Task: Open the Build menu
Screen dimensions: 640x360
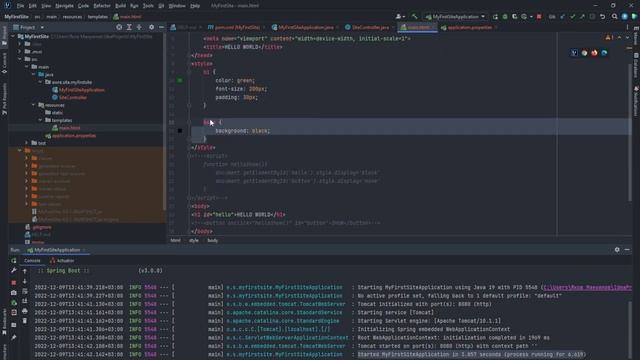Action: [120, 6]
